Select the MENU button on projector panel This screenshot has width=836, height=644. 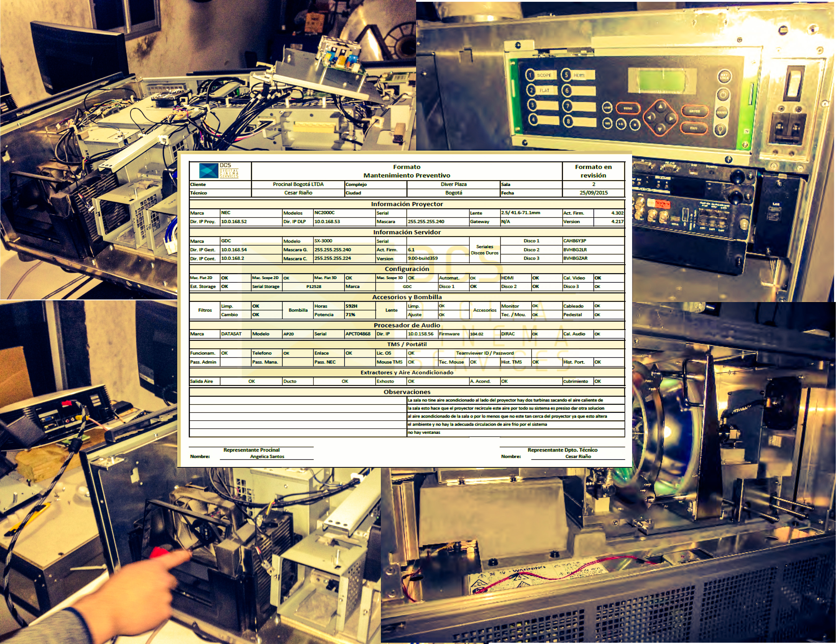point(628,109)
